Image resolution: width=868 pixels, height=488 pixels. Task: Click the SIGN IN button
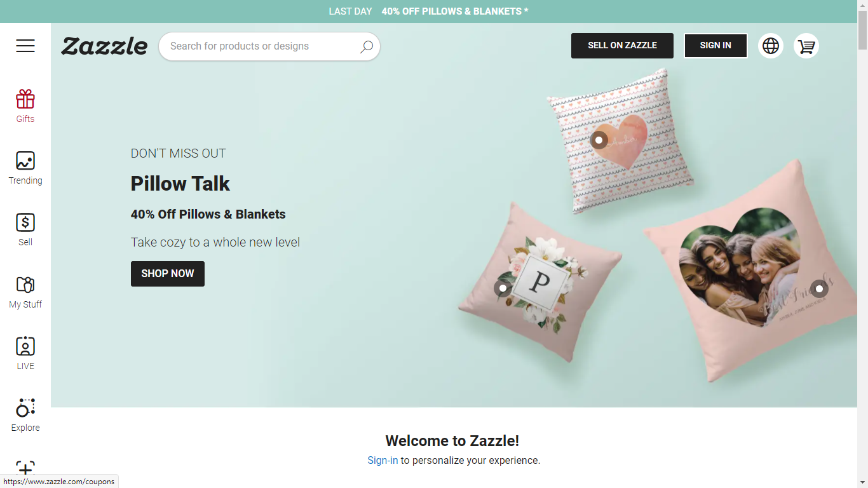(715, 46)
